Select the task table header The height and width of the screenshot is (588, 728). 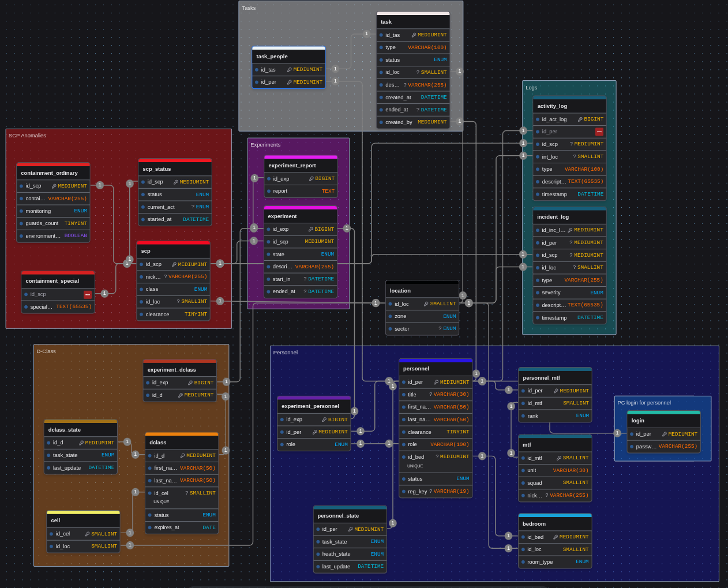point(413,22)
